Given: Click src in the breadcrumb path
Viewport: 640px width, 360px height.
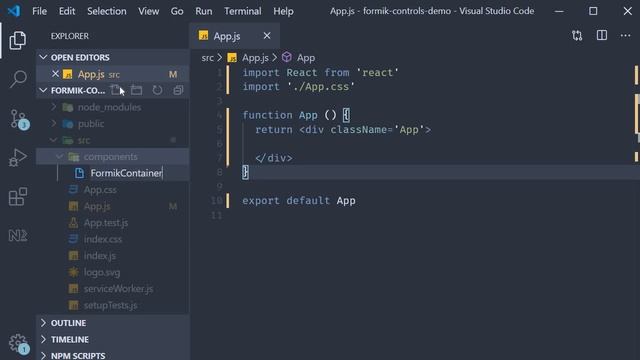Looking at the screenshot, I should pos(207,58).
